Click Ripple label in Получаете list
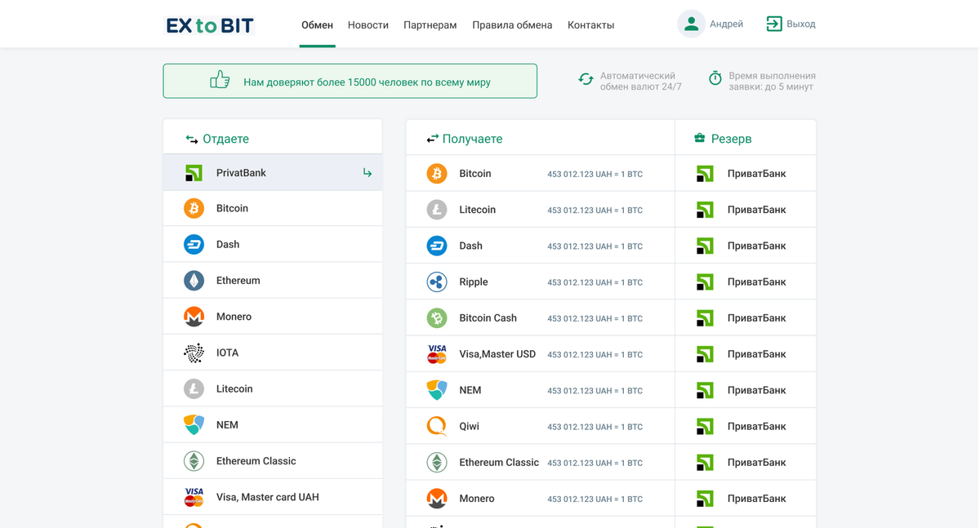Viewport: 980px width, 528px height. pos(474,282)
